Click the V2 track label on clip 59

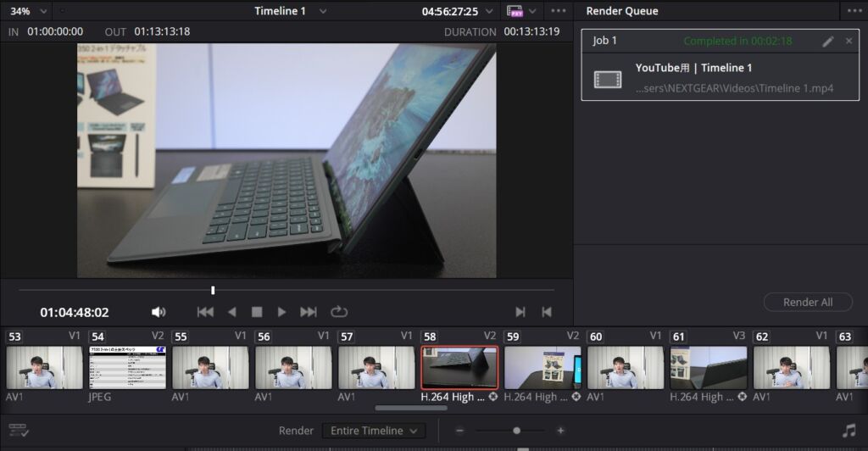pyautogui.click(x=573, y=336)
